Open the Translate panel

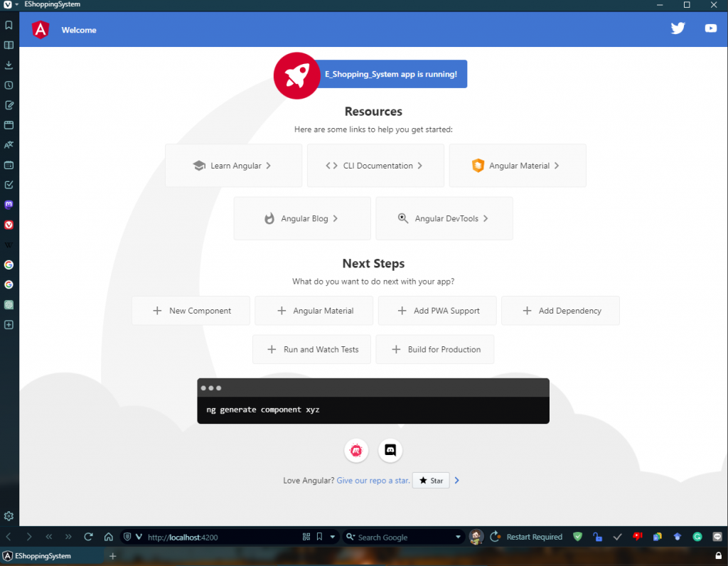tap(9, 145)
